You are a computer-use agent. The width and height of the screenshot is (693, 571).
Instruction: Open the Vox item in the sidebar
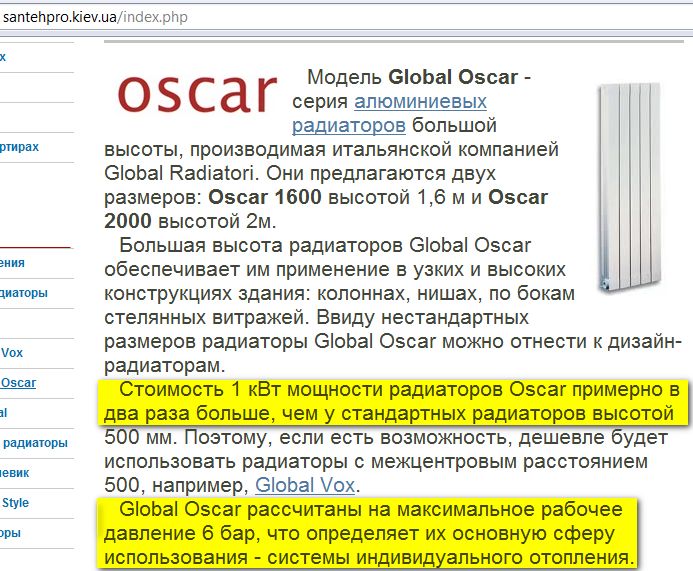(x=12, y=353)
